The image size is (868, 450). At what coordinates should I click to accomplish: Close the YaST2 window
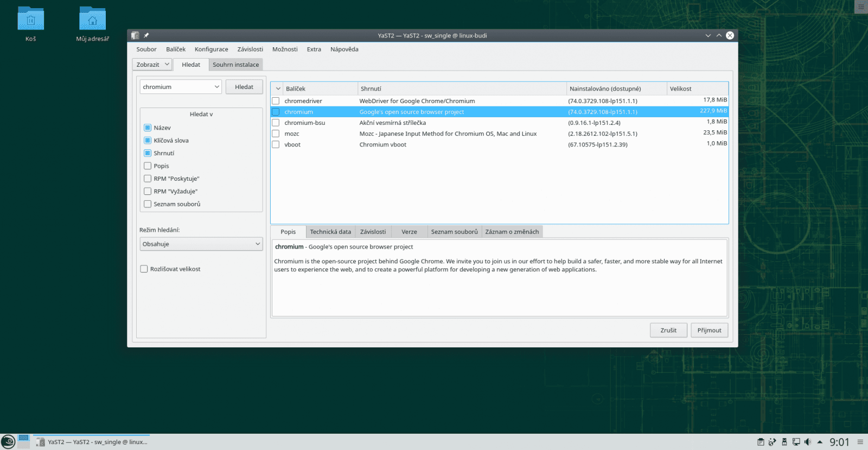pyautogui.click(x=730, y=35)
